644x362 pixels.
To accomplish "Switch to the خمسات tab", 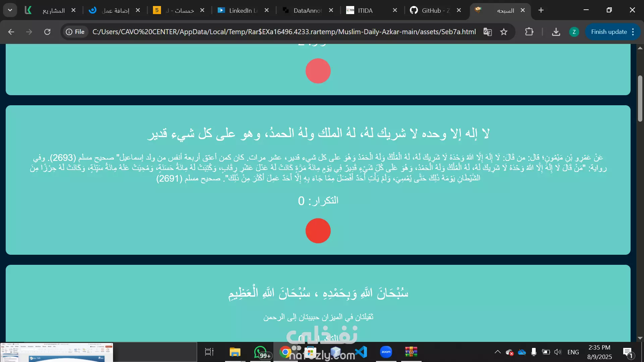I will [x=179, y=10].
